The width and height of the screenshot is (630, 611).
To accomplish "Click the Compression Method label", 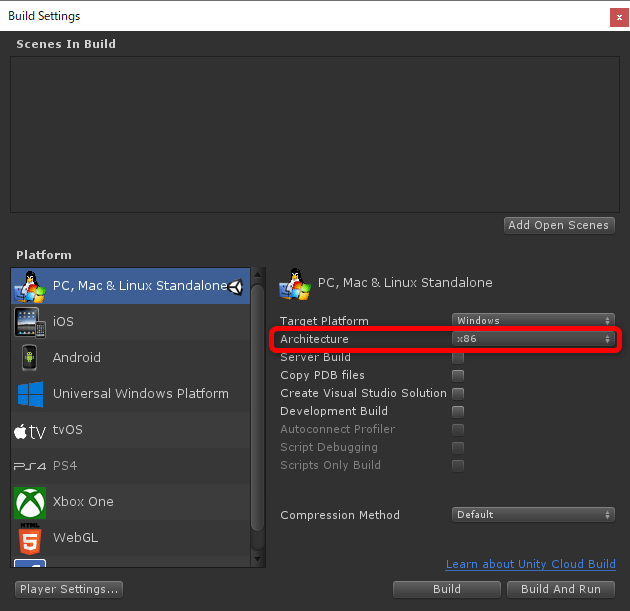I will pos(340,515).
